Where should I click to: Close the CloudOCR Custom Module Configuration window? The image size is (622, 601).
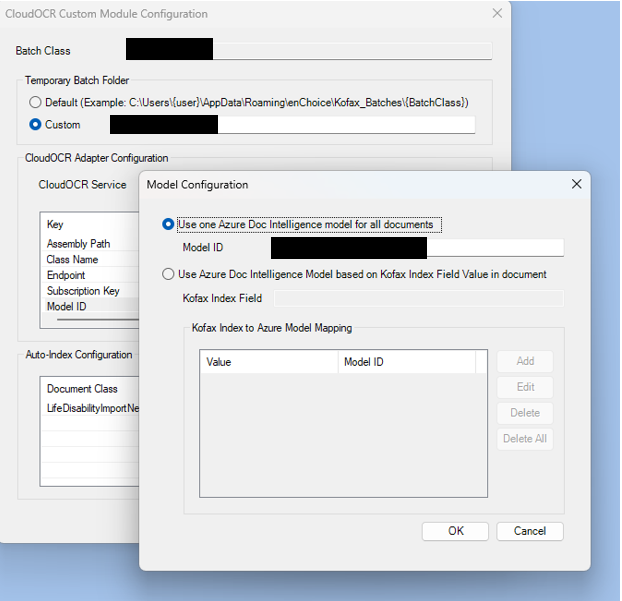coord(498,14)
